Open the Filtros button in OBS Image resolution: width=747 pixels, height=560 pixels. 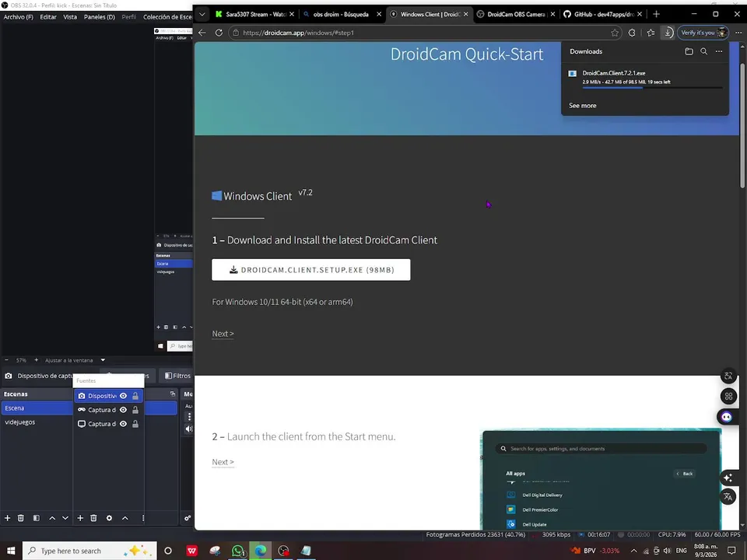tap(177, 376)
